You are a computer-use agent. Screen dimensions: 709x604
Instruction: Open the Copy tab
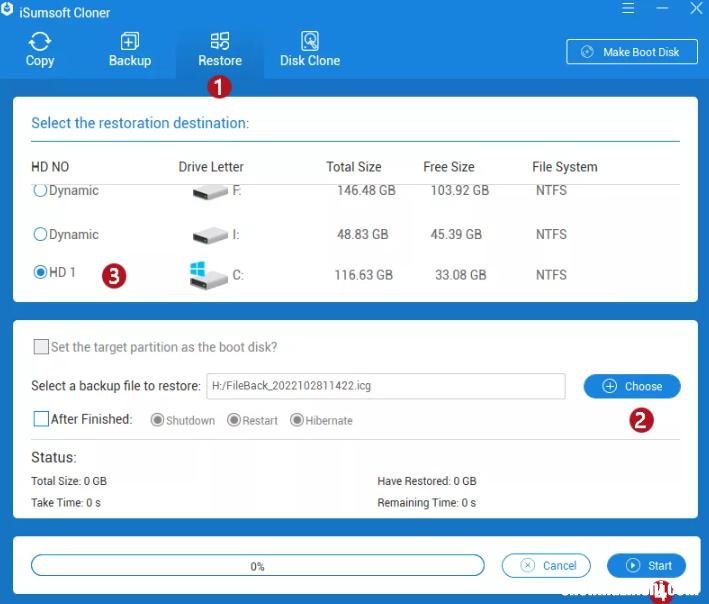pyautogui.click(x=40, y=50)
